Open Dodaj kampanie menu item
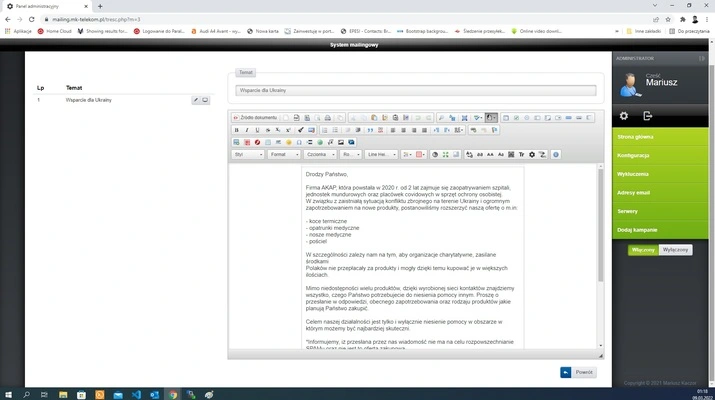Image resolution: width=715 pixels, height=400 pixels. (660, 230)
